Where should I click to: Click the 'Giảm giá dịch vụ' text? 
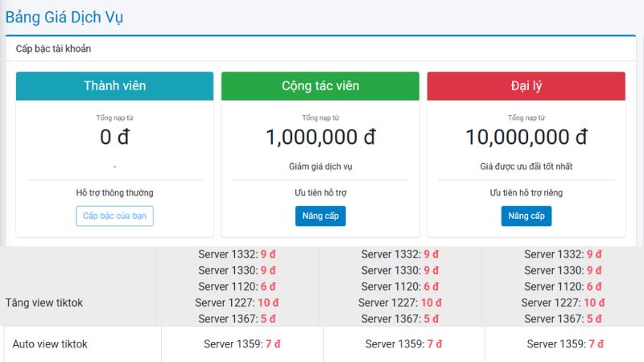(320, 167)
